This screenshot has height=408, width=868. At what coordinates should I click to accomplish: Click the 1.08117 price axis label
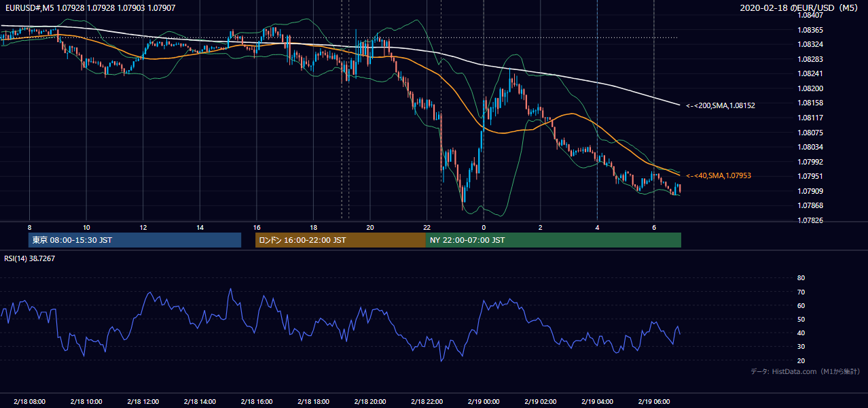pos(810,118)
